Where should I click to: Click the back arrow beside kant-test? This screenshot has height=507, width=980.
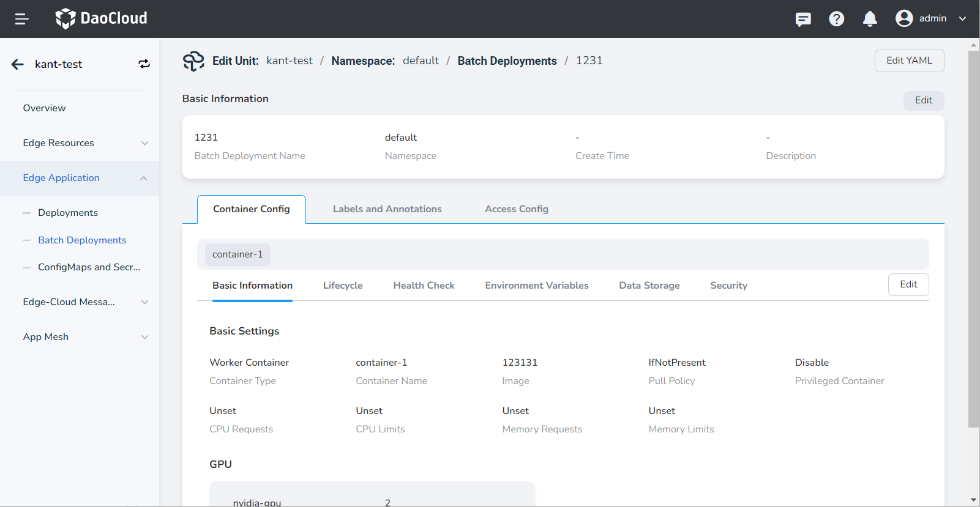18,64
